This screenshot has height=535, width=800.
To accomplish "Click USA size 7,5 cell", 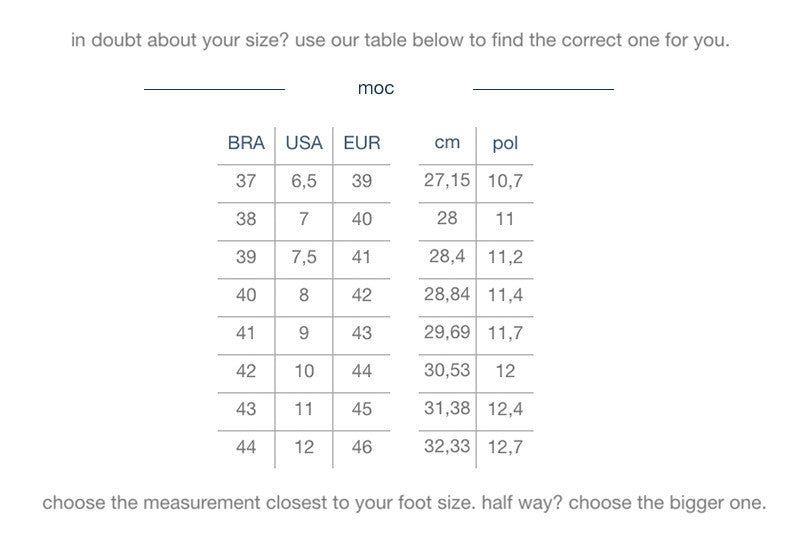I will click(304, 257).
